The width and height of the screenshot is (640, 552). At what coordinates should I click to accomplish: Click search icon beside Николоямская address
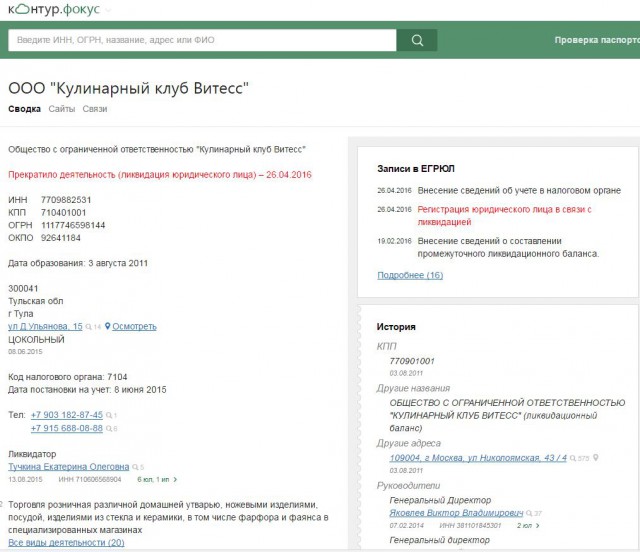point(573,459)
